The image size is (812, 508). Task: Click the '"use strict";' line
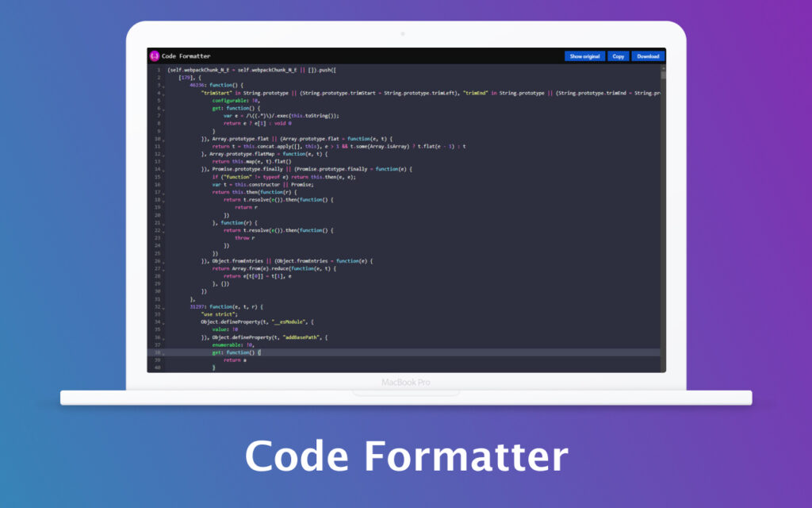click(x=220, y=314)
